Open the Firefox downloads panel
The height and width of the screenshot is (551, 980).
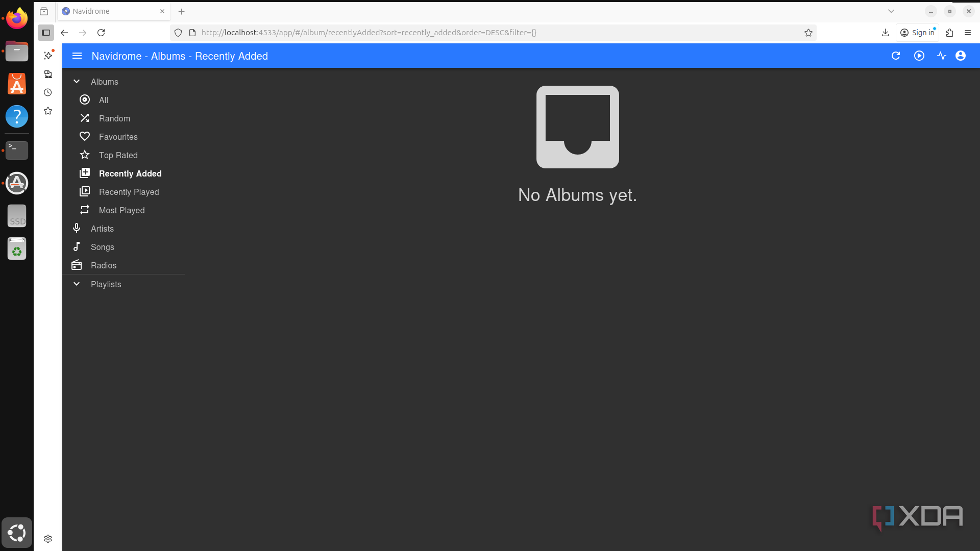[886, 33]
